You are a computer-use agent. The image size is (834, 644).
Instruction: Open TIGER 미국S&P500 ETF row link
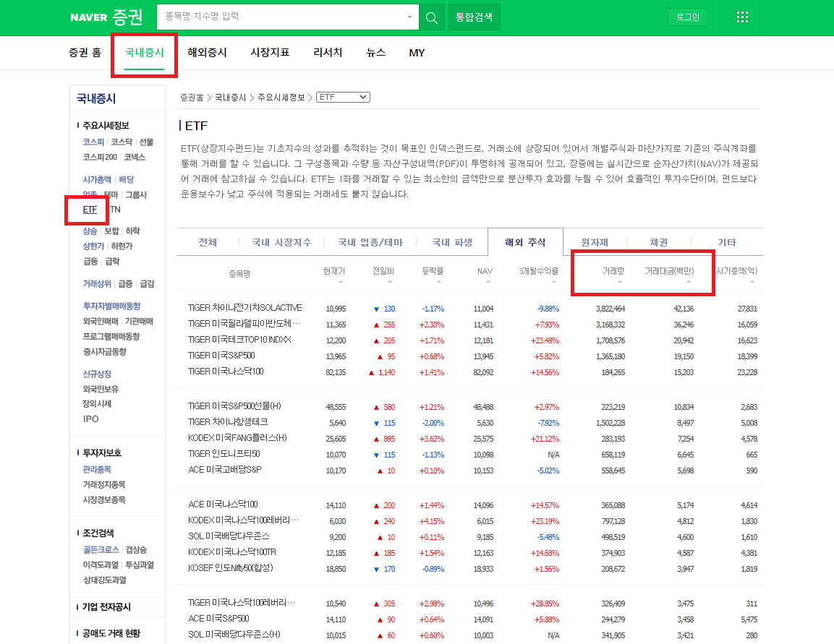221,356
